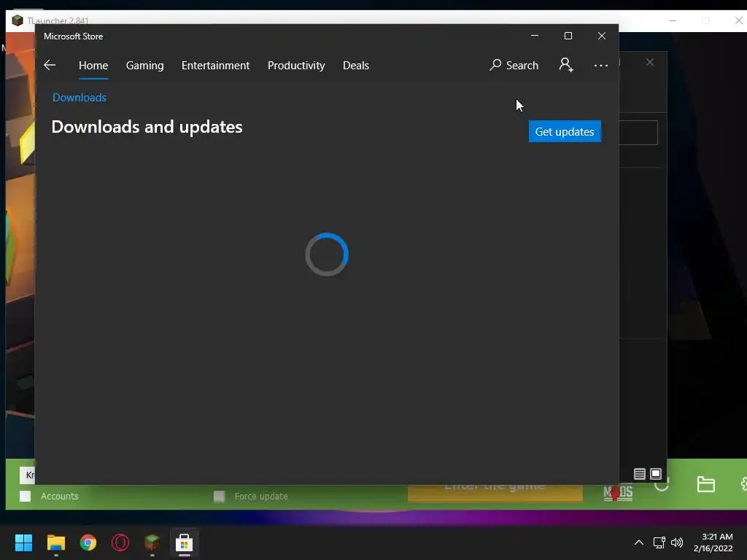Go back using the Store back arrow
The image size is (747, 560).
tap(50, 65)
